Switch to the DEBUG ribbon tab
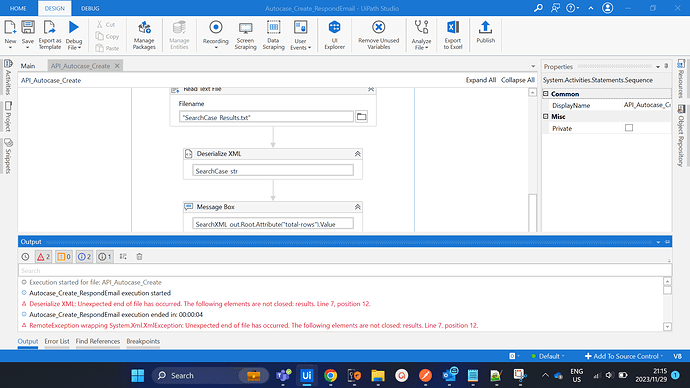Screen dimensions: 690x388 [x=90, y=8]
